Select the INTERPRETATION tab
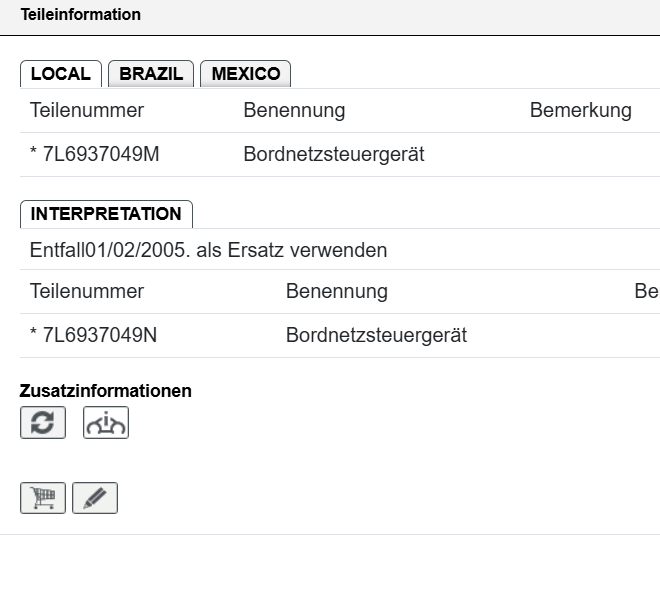The height and width of the screenshot is (605, 660). coord(106,214)
